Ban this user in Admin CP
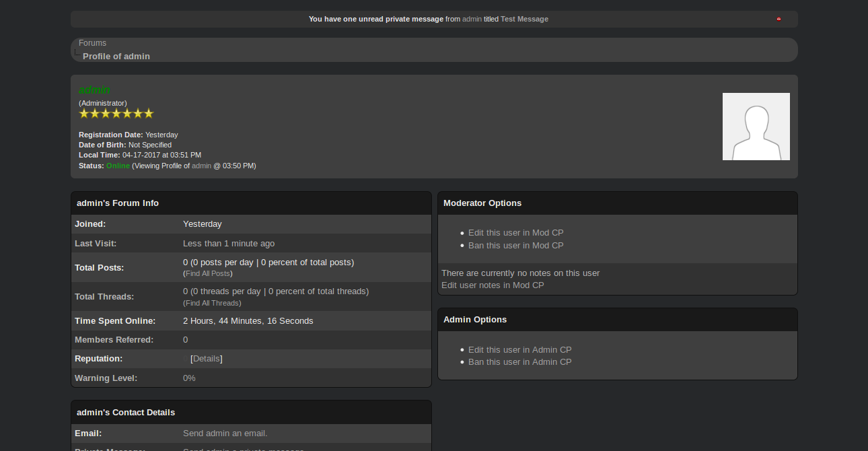 coord(519,362)
